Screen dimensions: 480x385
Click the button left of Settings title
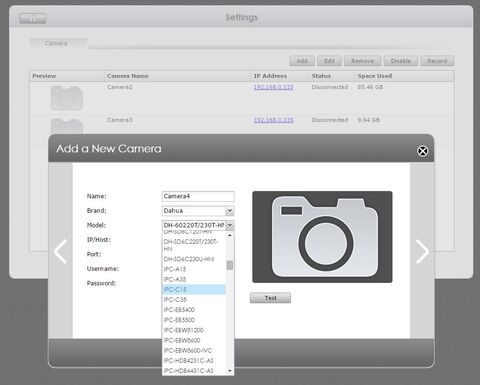click(x=33, y=19)
